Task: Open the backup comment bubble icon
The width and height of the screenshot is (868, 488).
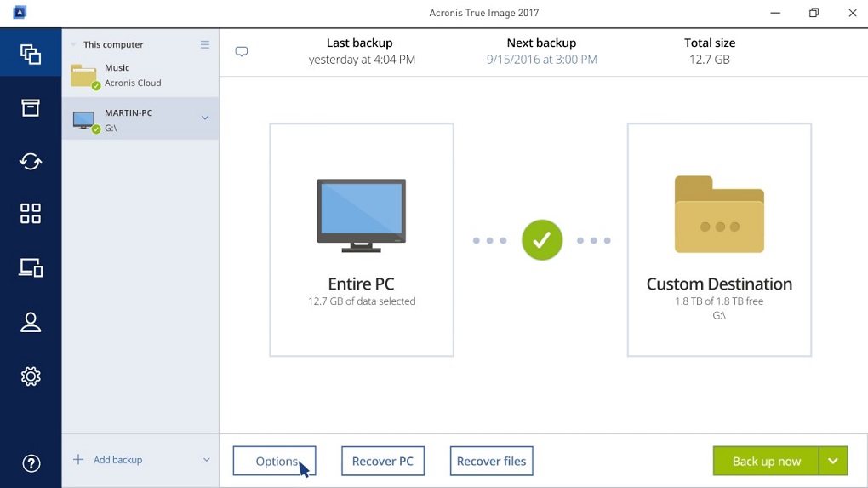Action: click(x=242, y=51)
